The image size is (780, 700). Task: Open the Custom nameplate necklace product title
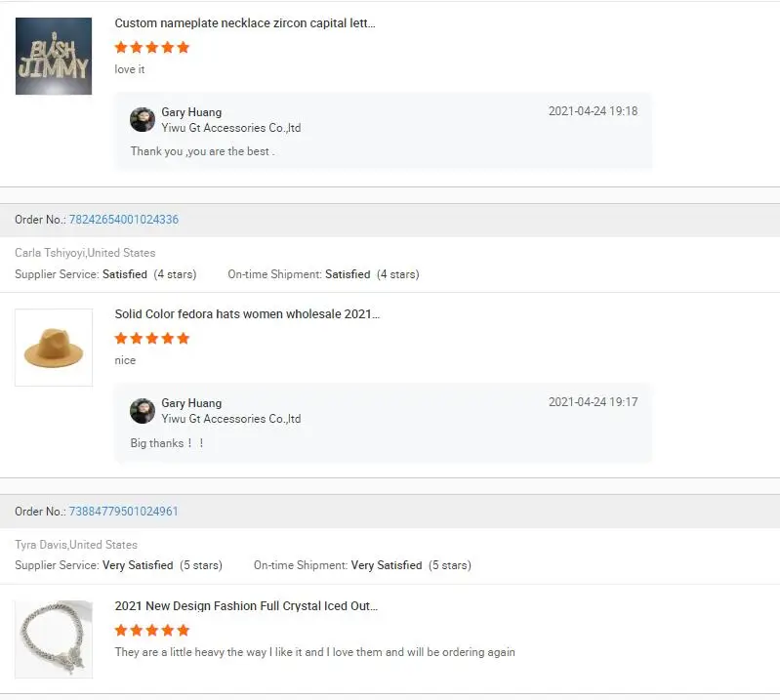pyautogui.click(x=244, y=23)
